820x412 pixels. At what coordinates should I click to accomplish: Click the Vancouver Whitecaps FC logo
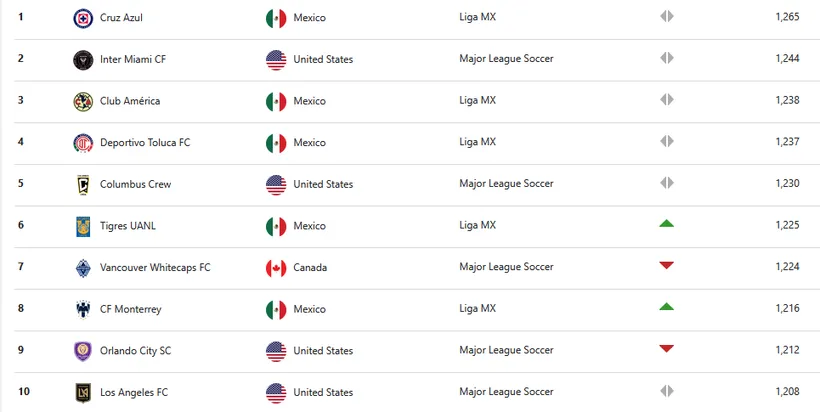coord(83,268)
